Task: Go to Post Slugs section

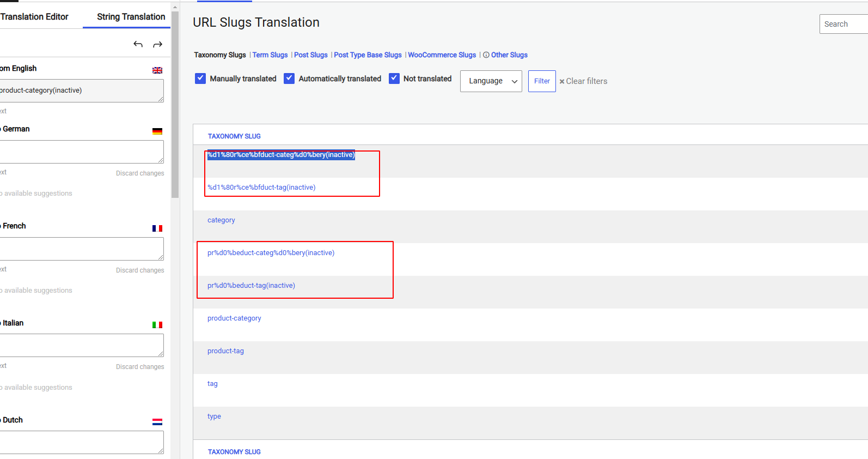Action: coord(311,55)
